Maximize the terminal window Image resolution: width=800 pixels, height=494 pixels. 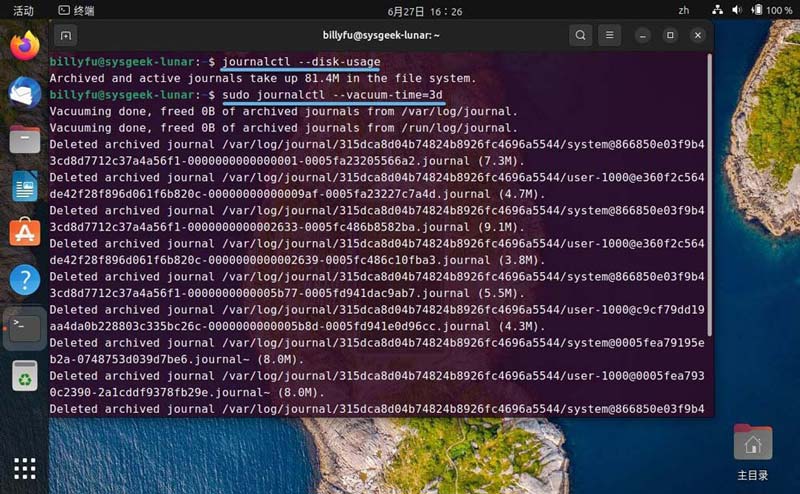[x=670, y=35]
